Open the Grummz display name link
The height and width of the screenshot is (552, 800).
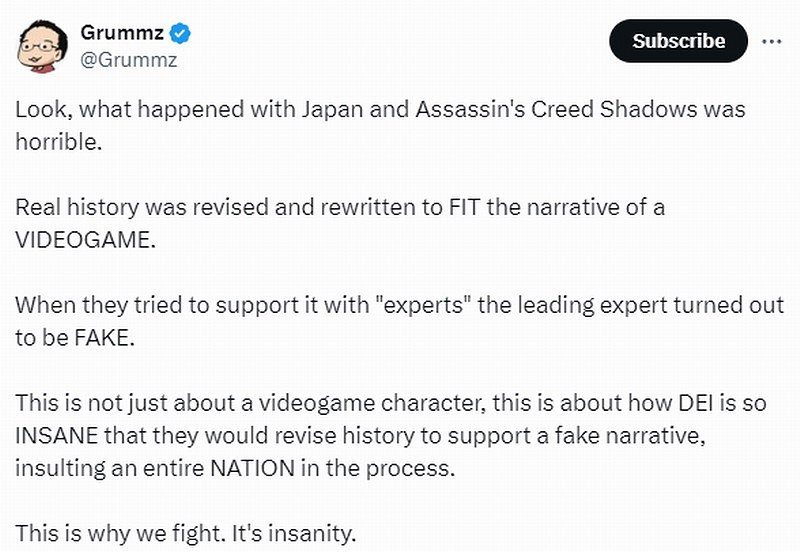click(x=122, y=33)
